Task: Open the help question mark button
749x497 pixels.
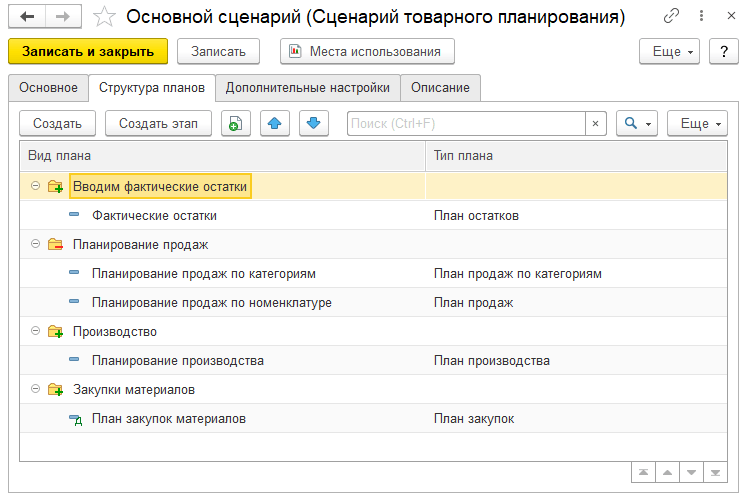Action: 723,51
